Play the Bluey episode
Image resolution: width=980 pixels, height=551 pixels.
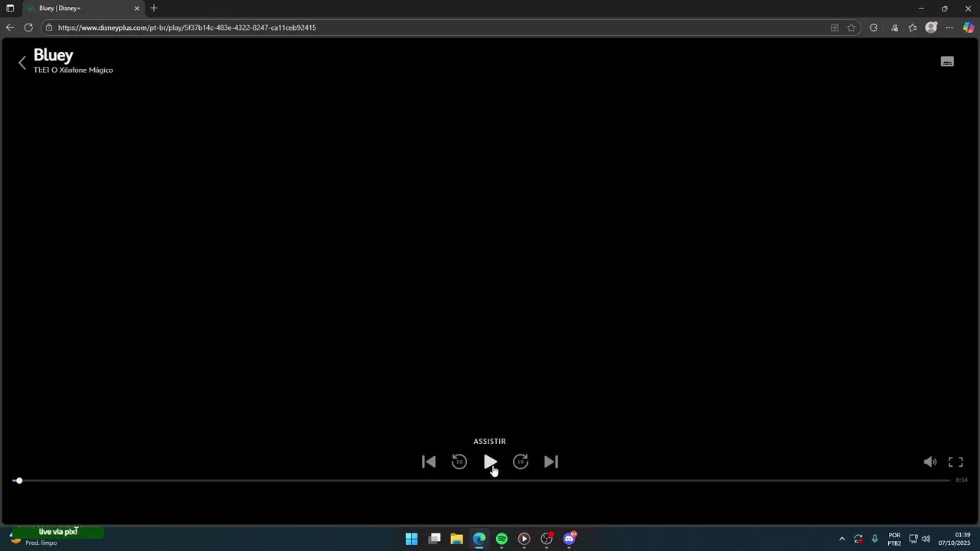(490, 461)
